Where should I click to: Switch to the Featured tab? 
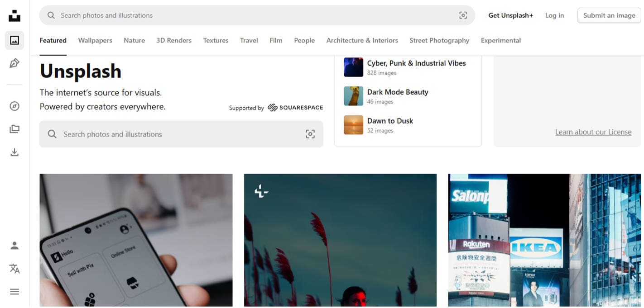[x=53, y=40]
